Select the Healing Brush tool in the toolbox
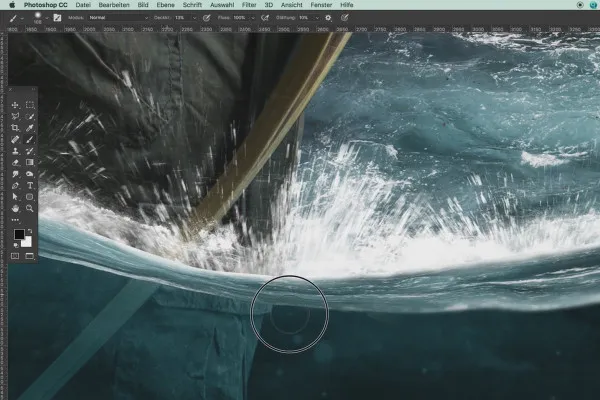 coord(15,139)
